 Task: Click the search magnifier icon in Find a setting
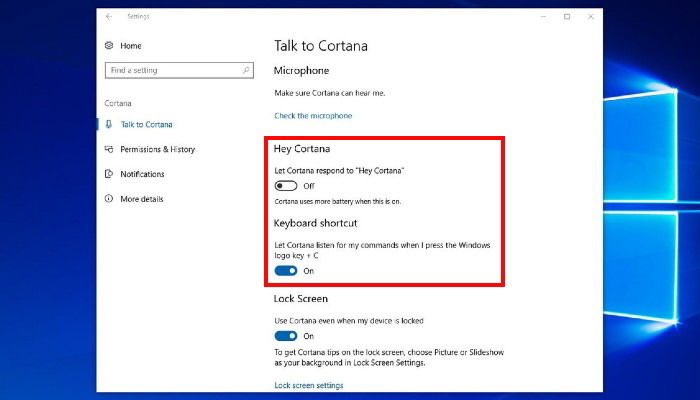[x=246, y=70]
